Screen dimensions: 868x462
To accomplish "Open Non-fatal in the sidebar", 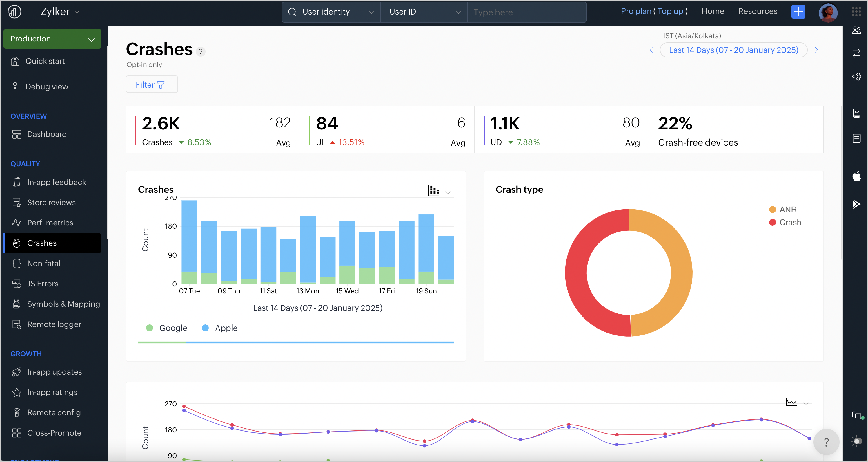I will 44,264.
